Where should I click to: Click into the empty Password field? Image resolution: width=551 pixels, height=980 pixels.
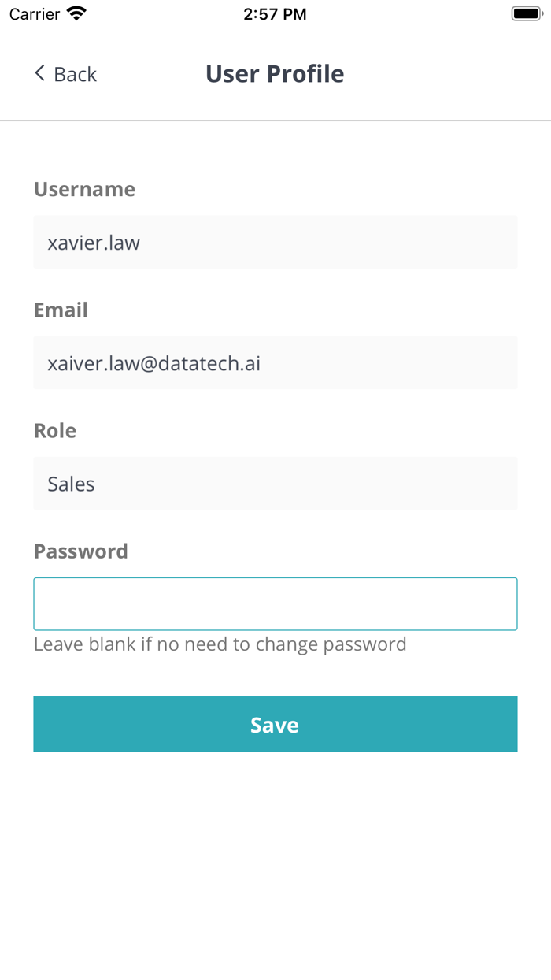(x=275, y=604)
